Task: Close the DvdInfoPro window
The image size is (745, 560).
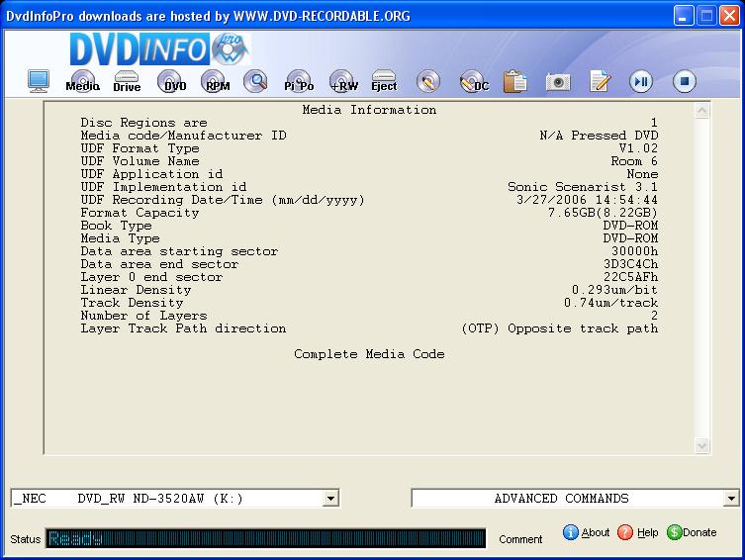Action: coord(729,16)
